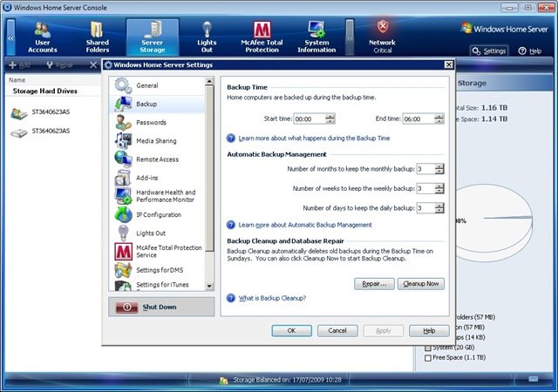Adjust daily backup days spinner
Screen dimensions: 558x392
439,208
